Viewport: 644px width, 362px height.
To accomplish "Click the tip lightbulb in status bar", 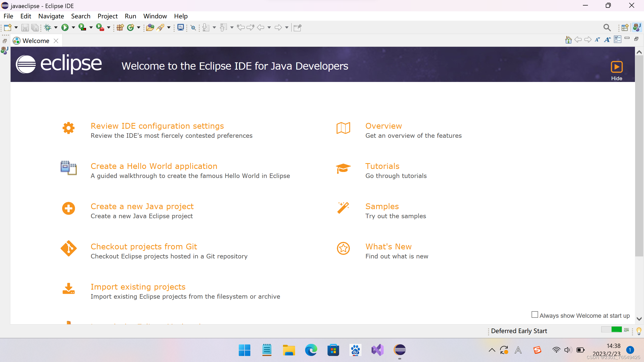I will (x=639, y=331).
